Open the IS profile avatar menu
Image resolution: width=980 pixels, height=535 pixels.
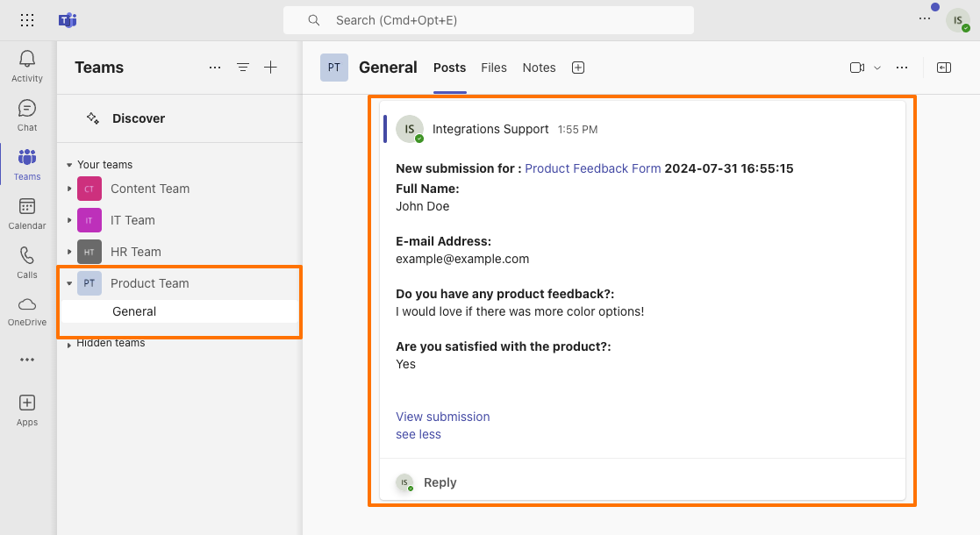[x=957, y=21]
